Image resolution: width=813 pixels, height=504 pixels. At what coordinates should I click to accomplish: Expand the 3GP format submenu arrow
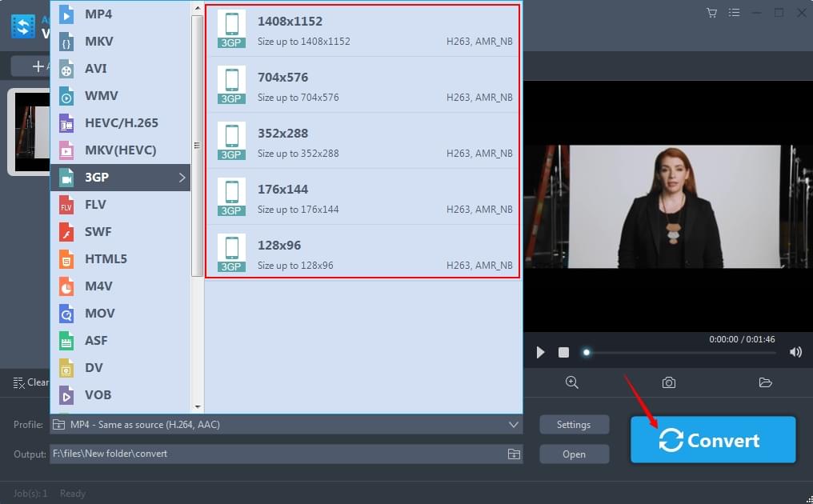[x=182, y=178]
